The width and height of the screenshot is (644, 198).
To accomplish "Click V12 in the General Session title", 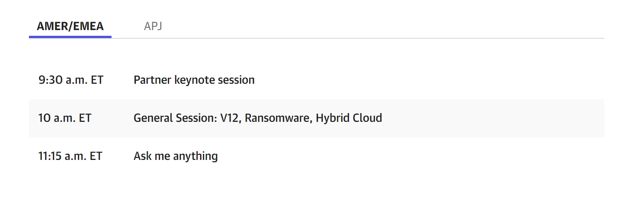I will click(231, 118).
